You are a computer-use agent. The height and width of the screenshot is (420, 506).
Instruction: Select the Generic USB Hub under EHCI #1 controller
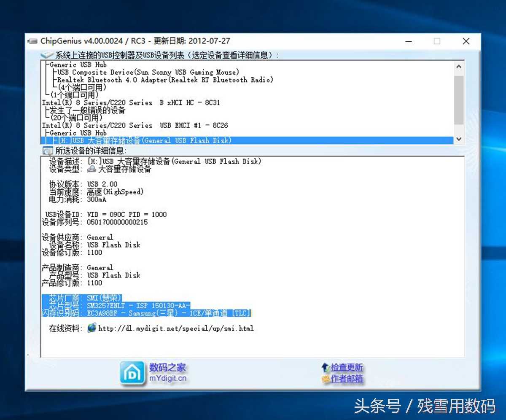coord(78,133)
